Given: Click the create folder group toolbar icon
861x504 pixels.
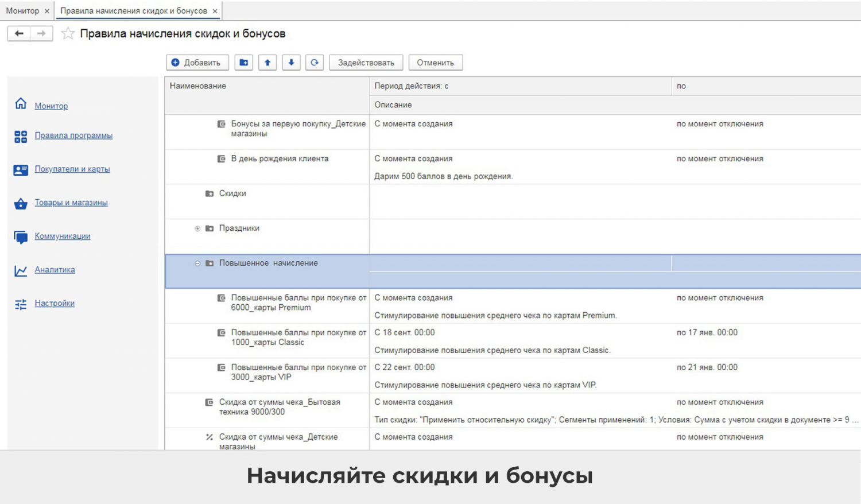Looking at the screenshot, I should pos(244,63).
